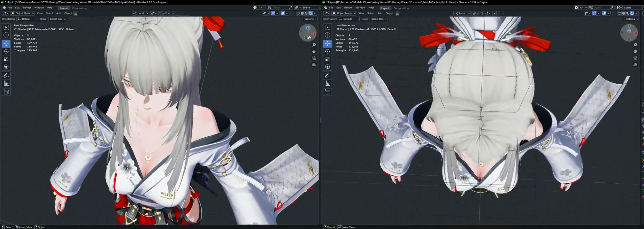
Task: Select the Annotate tool in right window
Action: (x=327, y=76)
